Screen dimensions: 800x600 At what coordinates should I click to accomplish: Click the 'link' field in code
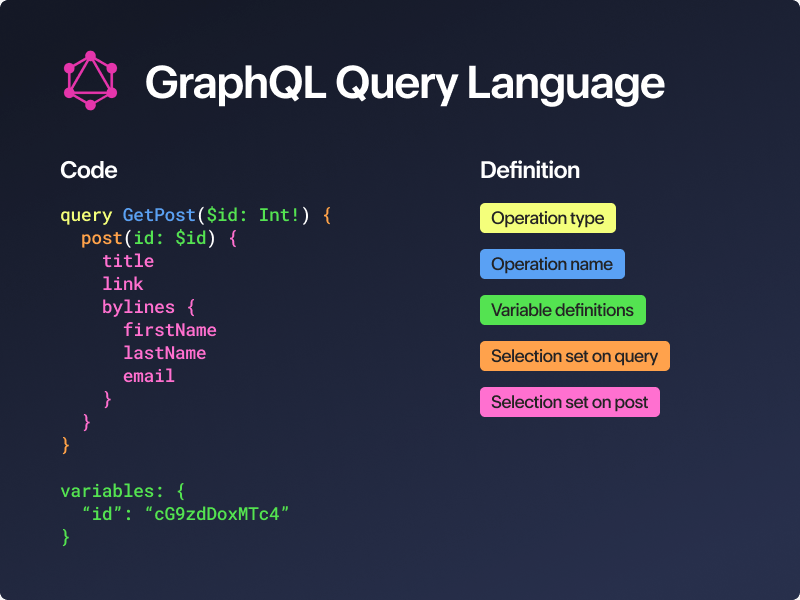click(123, 284)
